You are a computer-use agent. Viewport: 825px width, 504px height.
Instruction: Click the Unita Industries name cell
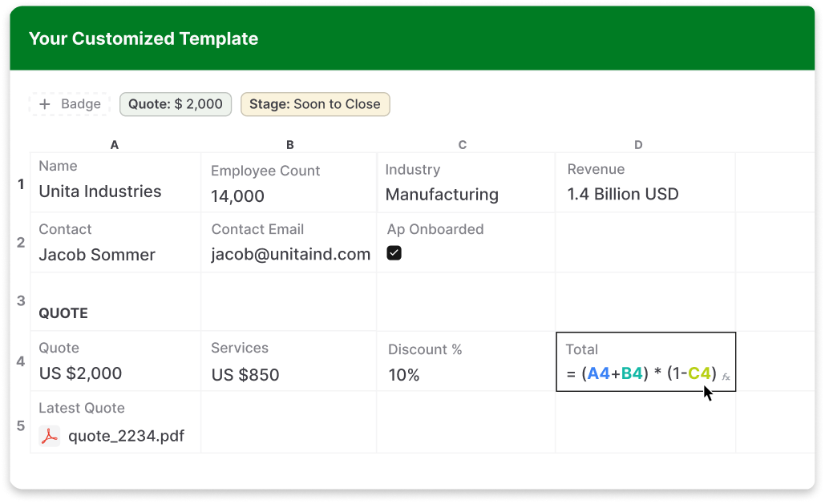point(100,192)
